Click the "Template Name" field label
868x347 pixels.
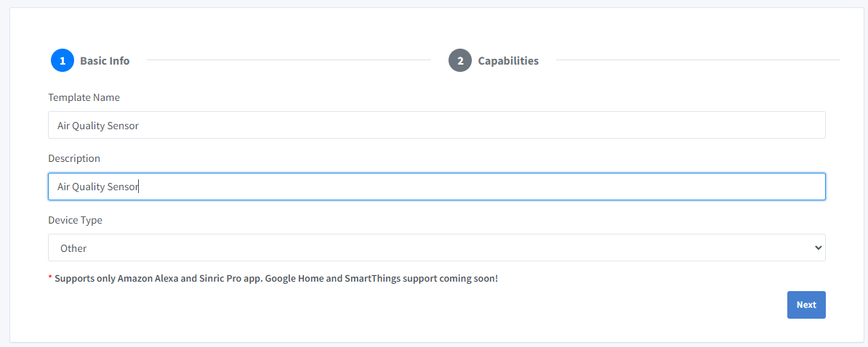pos(84,97)
